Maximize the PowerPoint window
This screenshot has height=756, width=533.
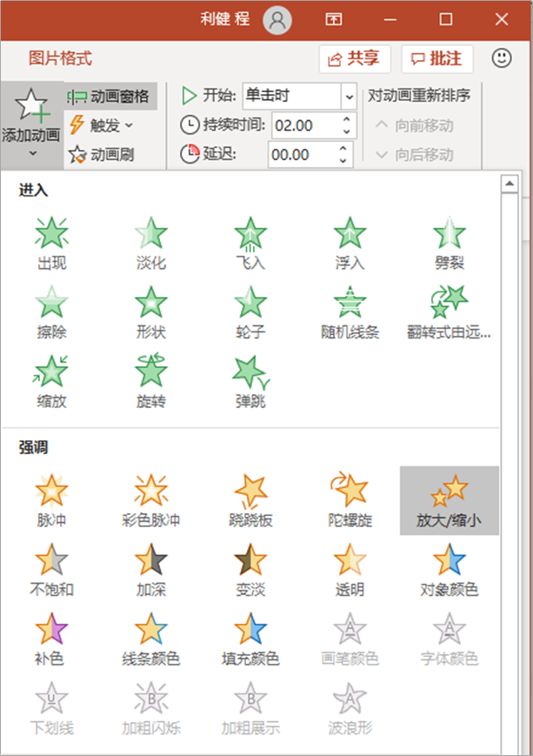pyautogui.click(x=446, y=19)
